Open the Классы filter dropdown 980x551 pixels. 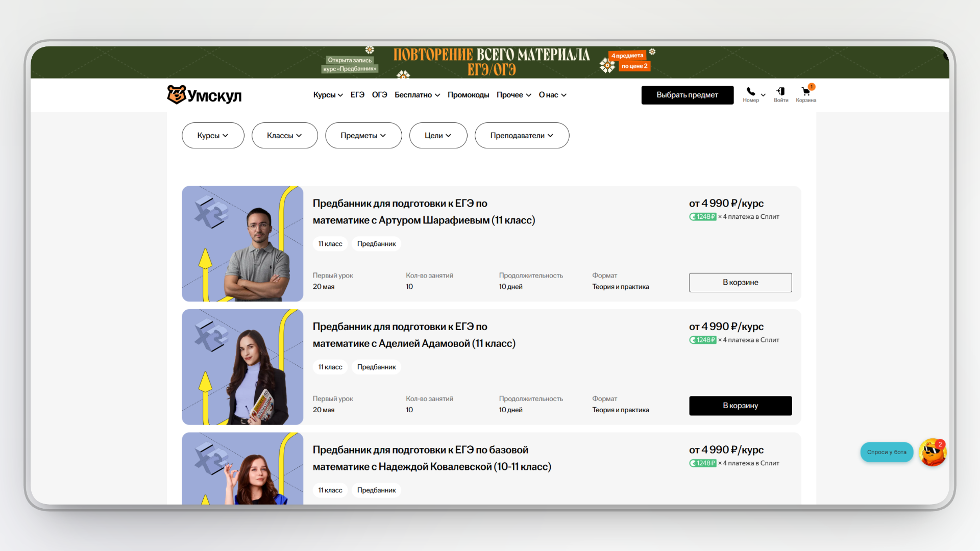[x=285, y=136]
